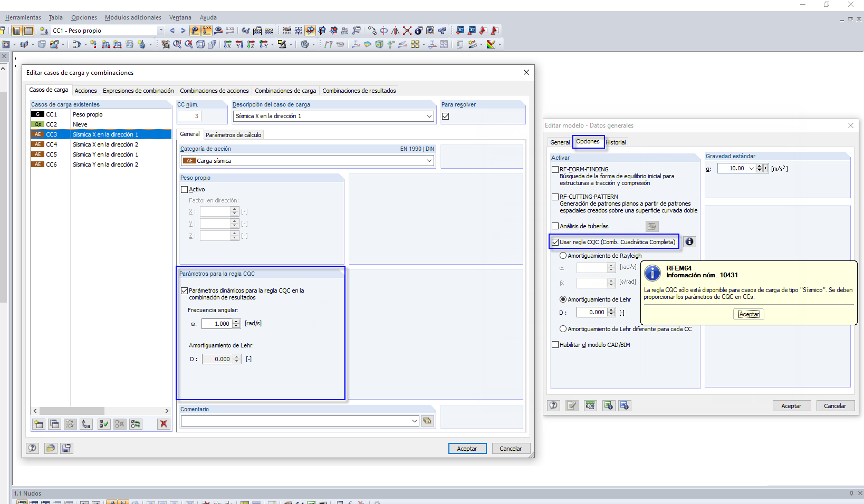Go to previous load case arrow in toolbar
Viewport: 864px width, 504px height.
pos(172,31)
